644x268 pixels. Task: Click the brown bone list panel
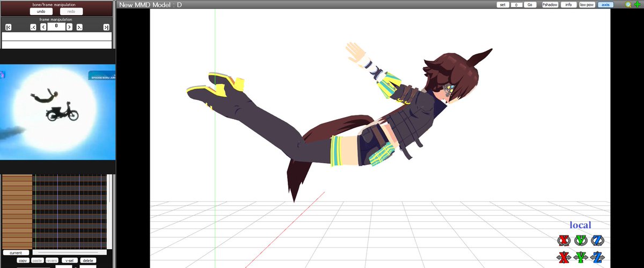point(17,211)
